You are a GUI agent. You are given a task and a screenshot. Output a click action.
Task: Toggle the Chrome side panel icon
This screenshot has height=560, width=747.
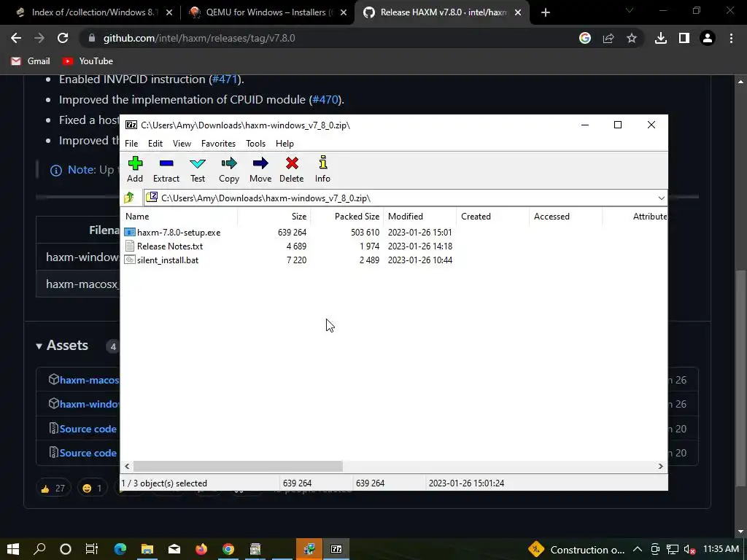pyautogui.click(x=684, y=38)
